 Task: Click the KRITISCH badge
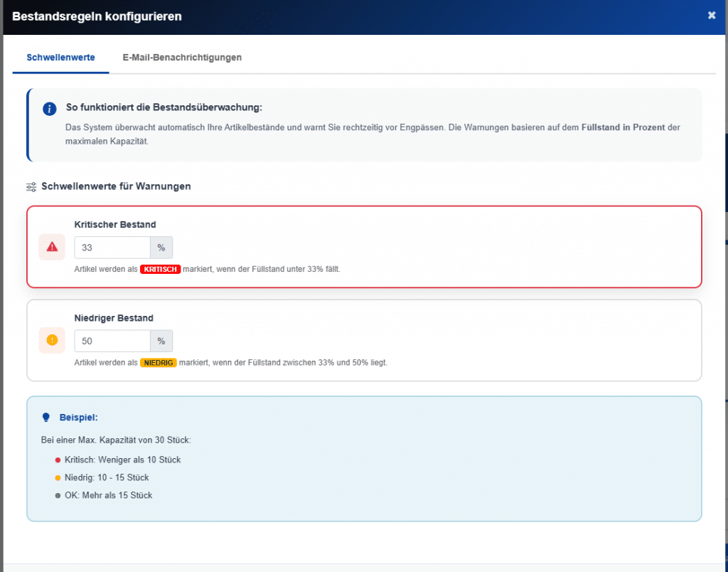(160, 269)
